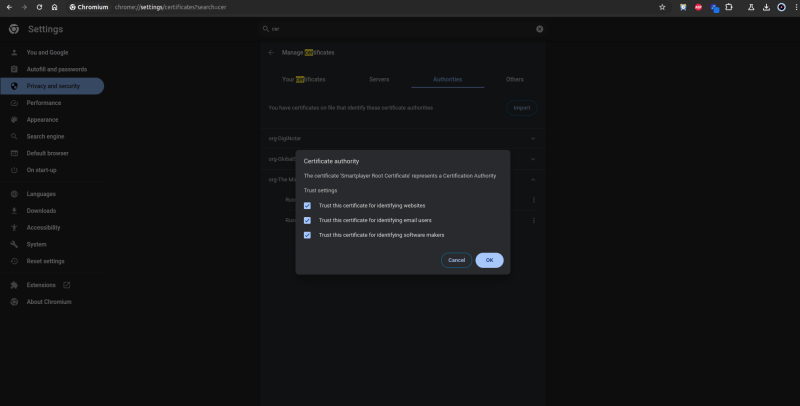Click the browser forward arrow
This screenshot has width=800, height=406.
[x=24, y=7]
